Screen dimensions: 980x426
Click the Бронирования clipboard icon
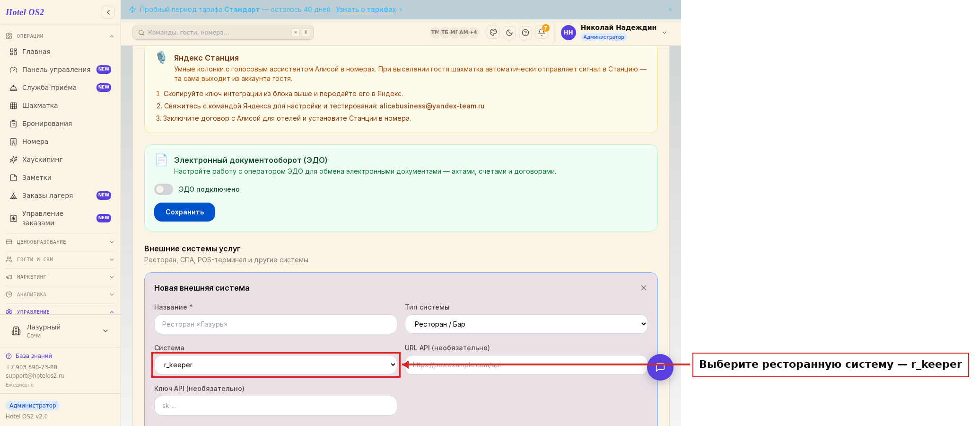coord(14,124)
